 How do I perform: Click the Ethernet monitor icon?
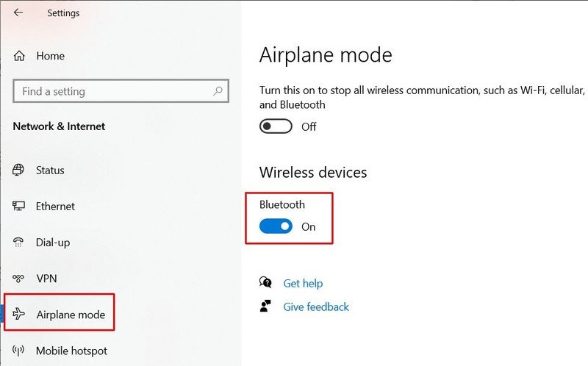coord(20,207)
